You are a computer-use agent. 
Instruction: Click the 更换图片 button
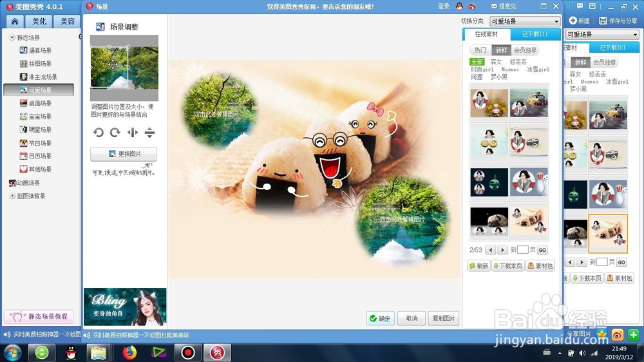tap(123, 154)
